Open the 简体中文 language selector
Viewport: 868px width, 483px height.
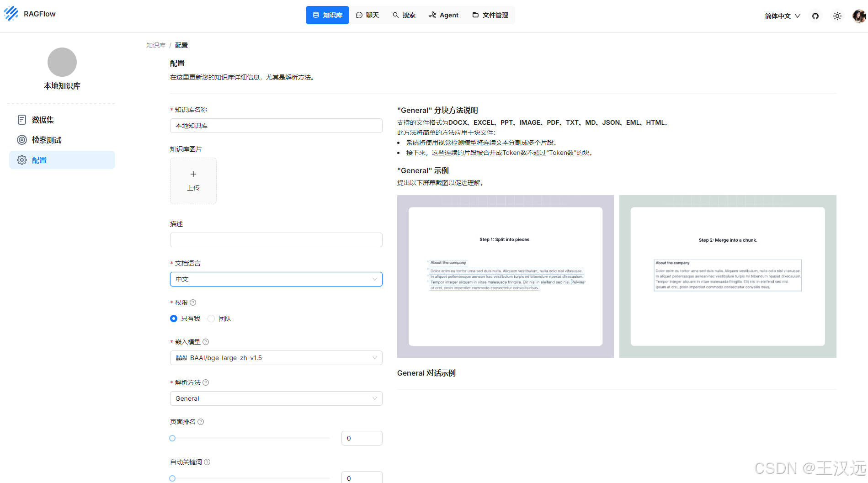click(783, 16)
